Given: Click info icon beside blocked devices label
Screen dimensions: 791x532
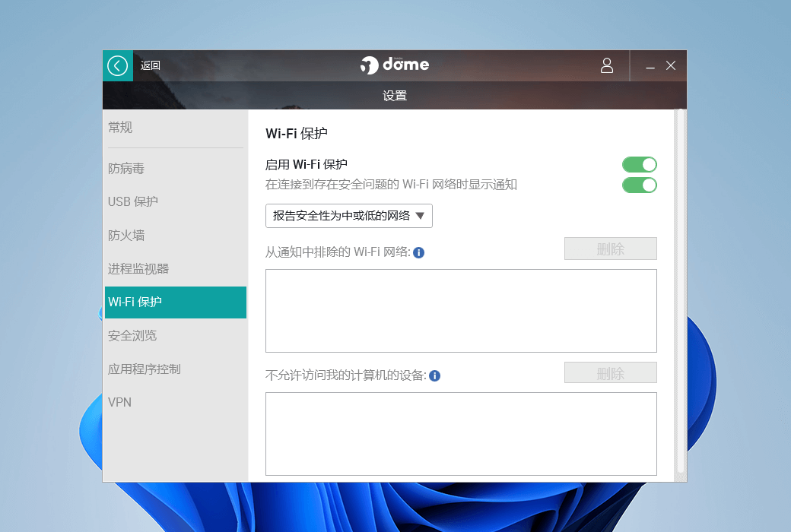Looking at the screenshot, I should [435, 375].
